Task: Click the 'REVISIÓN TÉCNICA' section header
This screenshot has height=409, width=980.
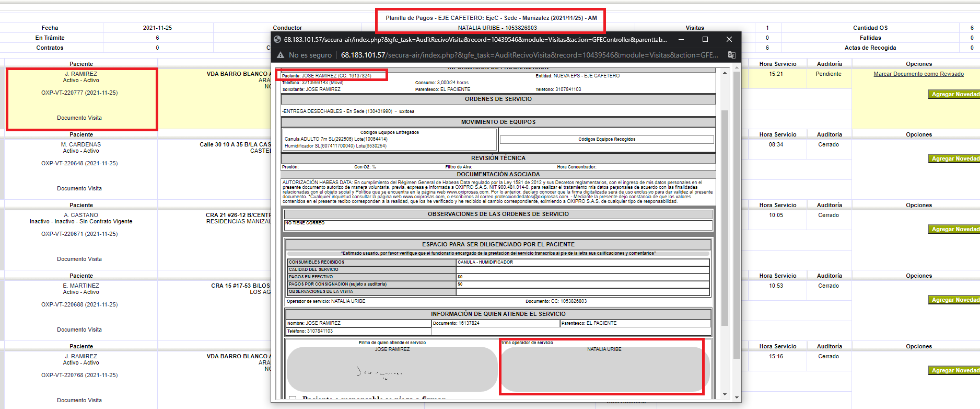Action: click(x=498, y=158)
